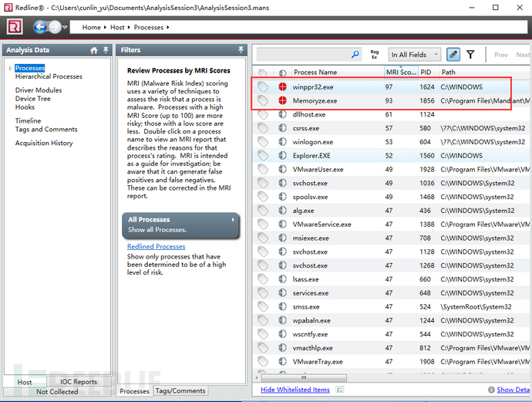Click the red MRI icon for Memoryze.exe
The image size is (532, 402).
point(282,101)
